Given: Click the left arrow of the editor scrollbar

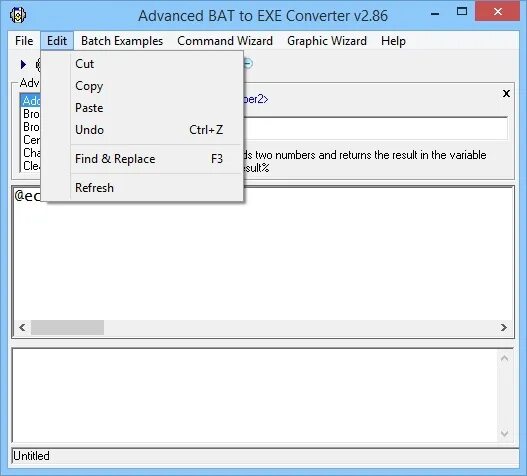Looking at the screenshot, I should tap(22, 327).
